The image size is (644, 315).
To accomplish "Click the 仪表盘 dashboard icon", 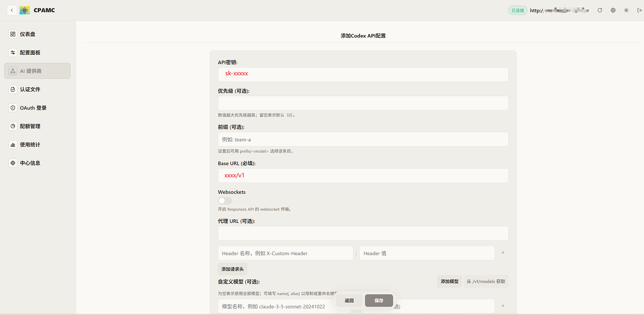I will [x=13, y=34].
